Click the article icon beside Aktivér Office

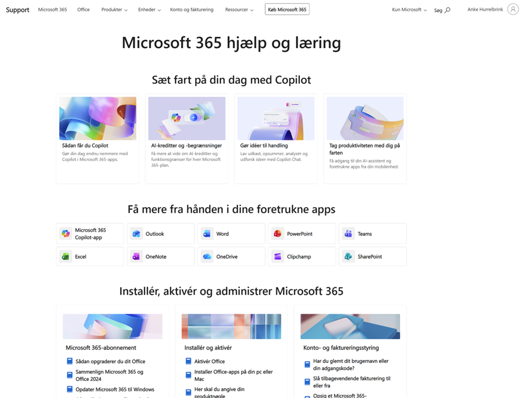(188, 361)
